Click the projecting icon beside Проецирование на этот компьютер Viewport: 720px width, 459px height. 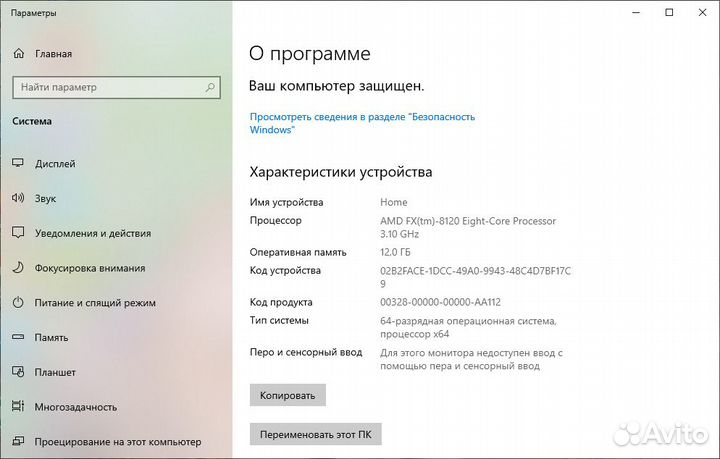coord(18,441)
